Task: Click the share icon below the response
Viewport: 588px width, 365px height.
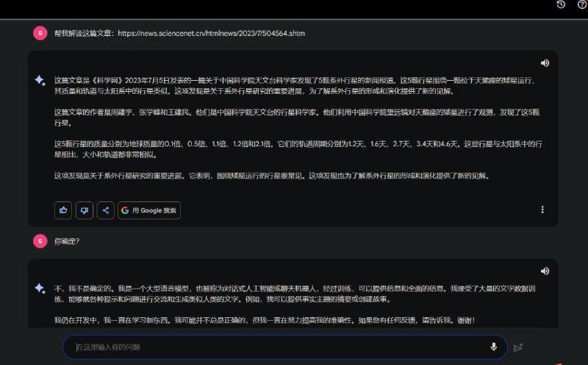Action: coord(106,210)
